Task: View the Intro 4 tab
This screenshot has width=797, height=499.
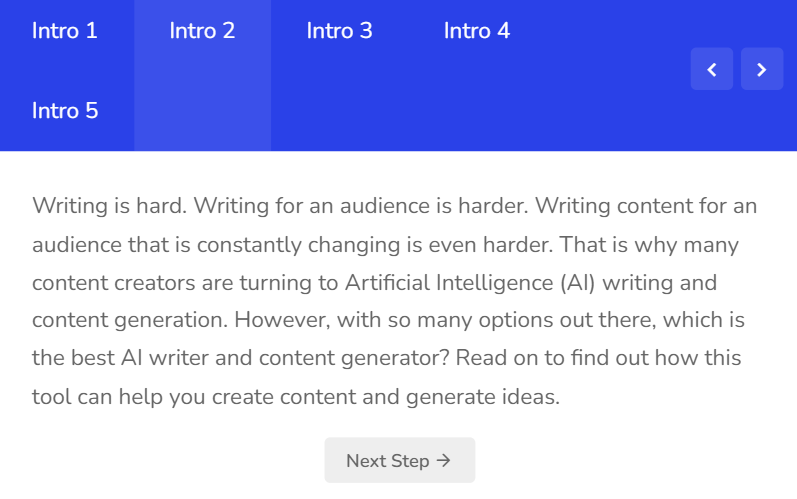Action: (x=477, y=30)
